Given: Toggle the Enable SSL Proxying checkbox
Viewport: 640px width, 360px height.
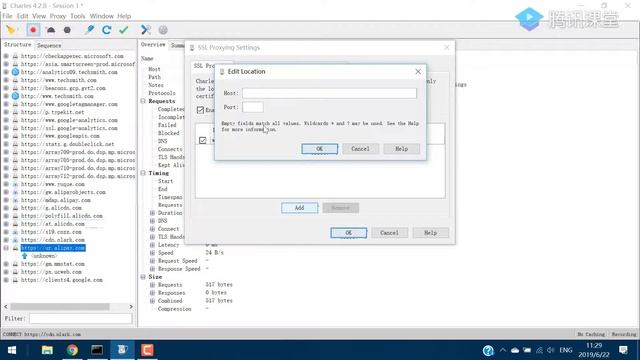Looking at the screenshot, I should coord(200,110).
